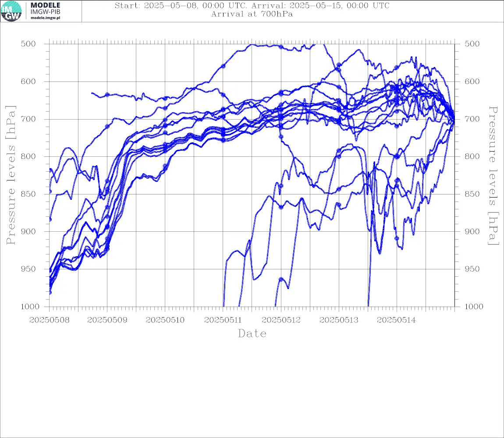Open the modele.imgw.pl link text

click(x=45, y=18)
